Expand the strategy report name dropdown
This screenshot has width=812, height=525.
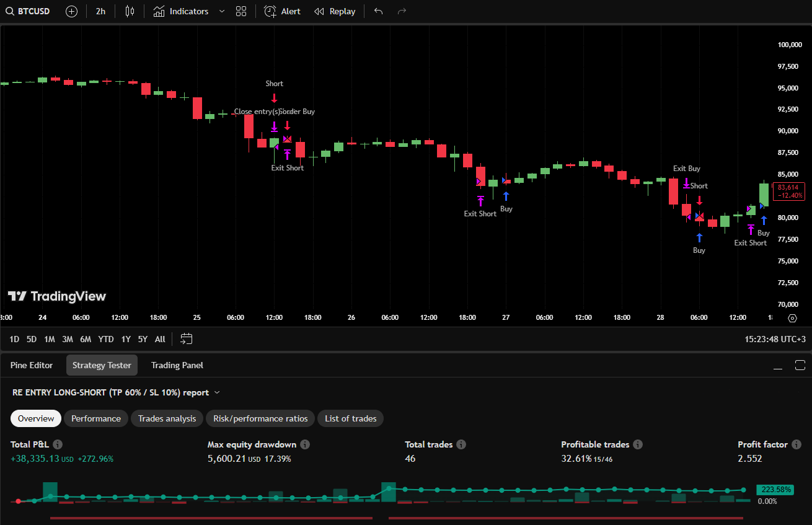coord(217,392)
